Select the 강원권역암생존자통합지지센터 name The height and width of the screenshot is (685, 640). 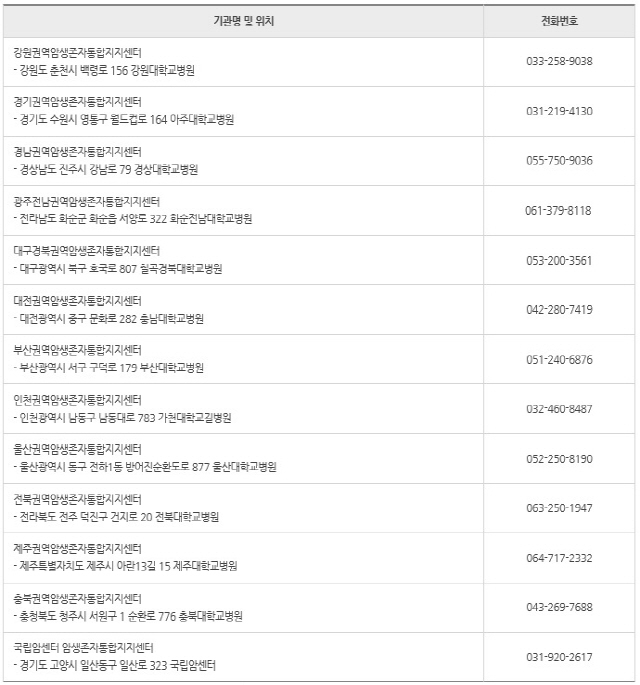click(78, 52)
